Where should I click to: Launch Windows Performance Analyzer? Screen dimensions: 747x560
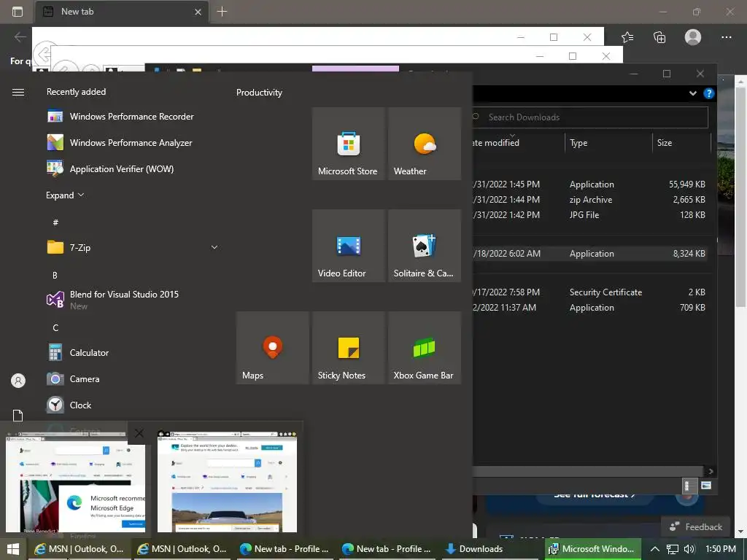pyautogui.click(x=119, y=143)
